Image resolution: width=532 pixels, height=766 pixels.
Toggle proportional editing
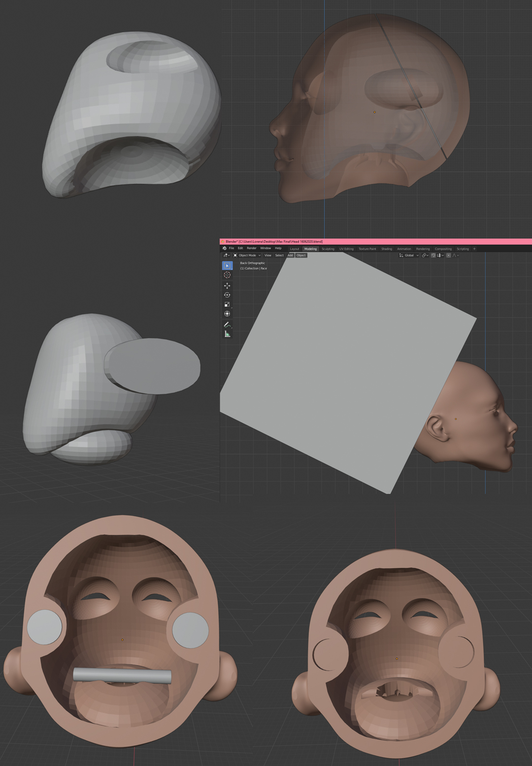(x=449, y=255)
